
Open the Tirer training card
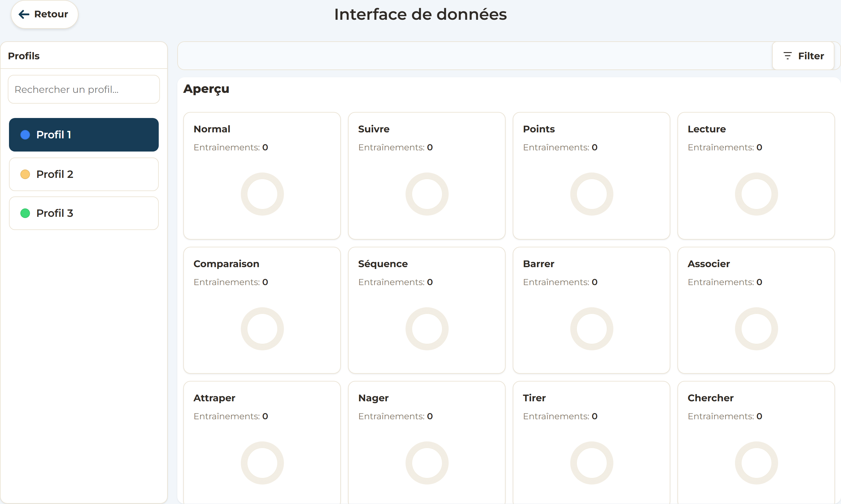pos(591,443)
